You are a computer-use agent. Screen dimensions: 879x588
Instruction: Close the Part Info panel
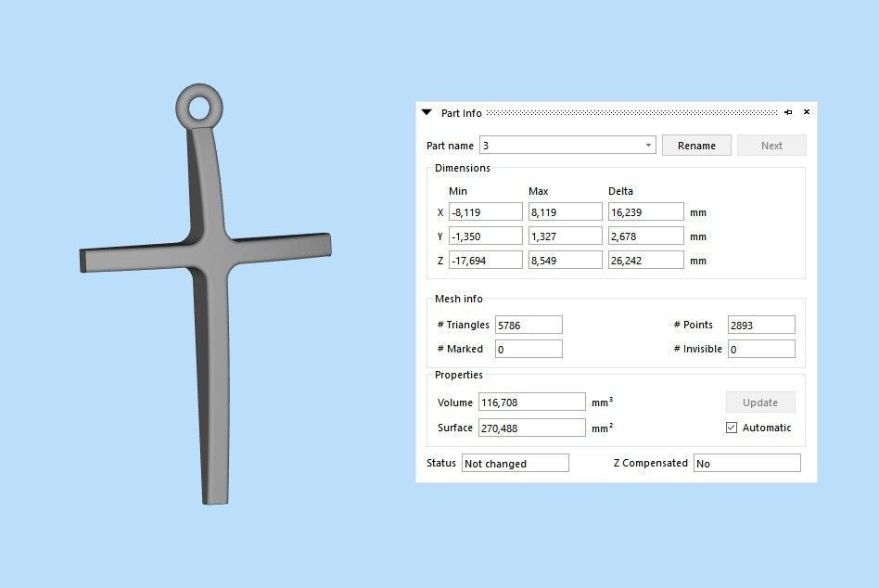[807, 112]
